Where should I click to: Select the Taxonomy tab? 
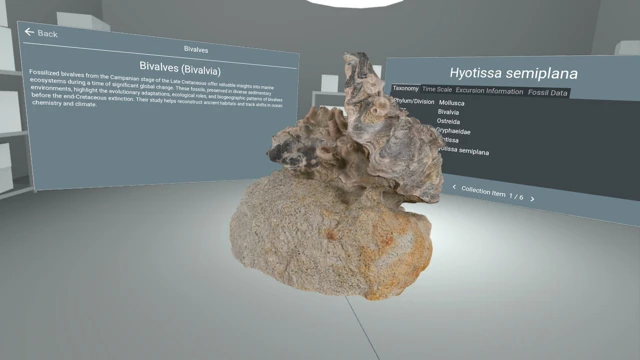[x=405, y=88]
